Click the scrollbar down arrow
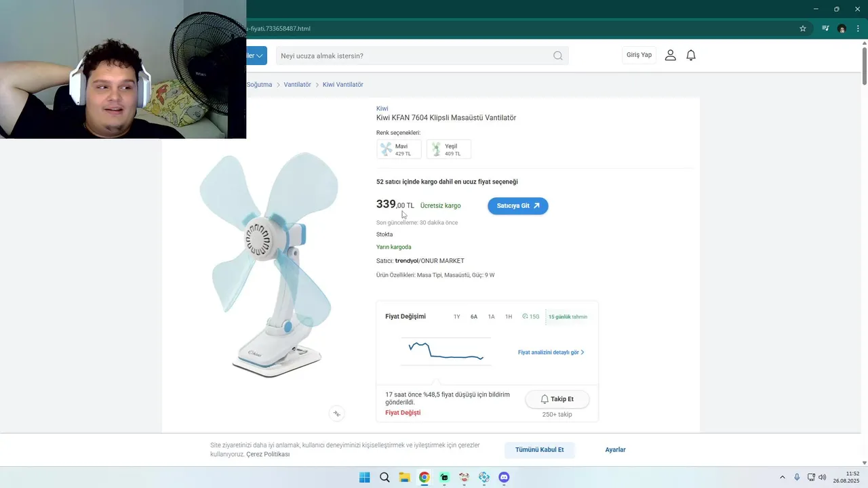The height and width of the screenshot is (488, 868). tap(864, 463)
